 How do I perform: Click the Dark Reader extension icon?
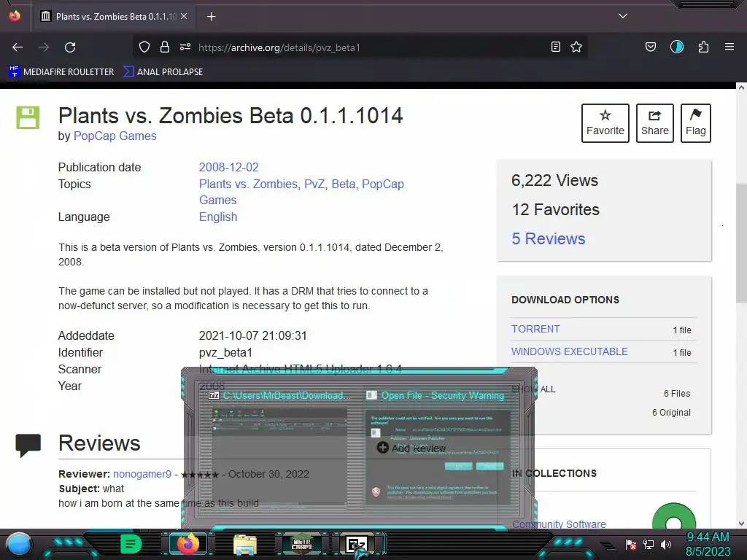[677, 47]
